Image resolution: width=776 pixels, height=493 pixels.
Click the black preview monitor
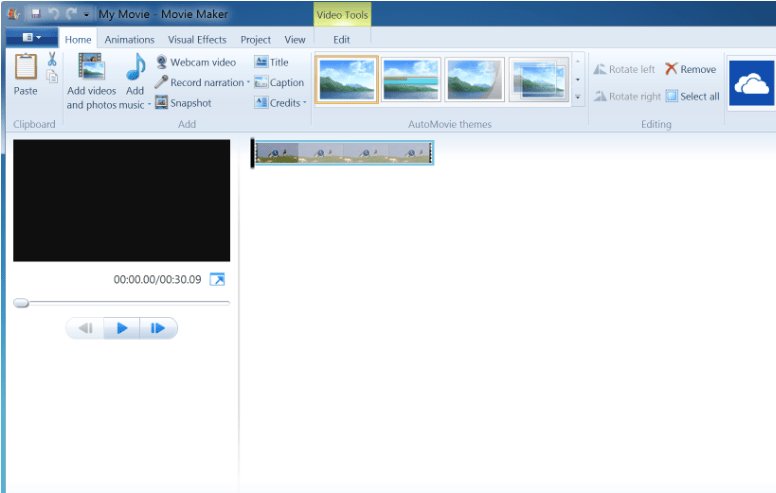click(x=122, y=200)
